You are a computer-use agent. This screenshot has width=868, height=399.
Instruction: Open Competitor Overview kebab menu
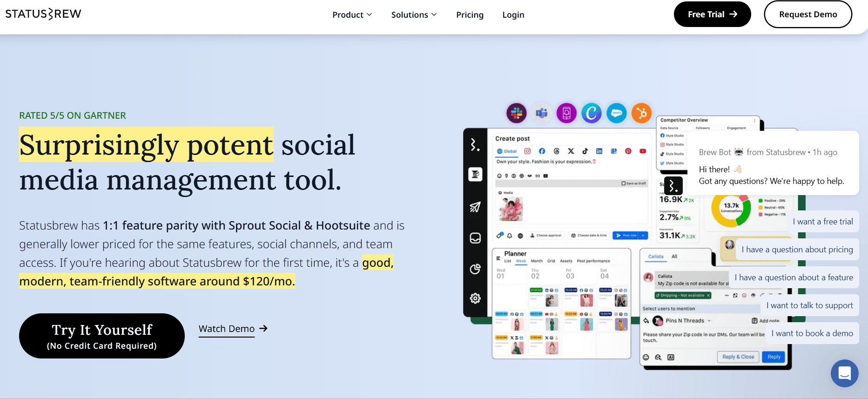(754, 121)
